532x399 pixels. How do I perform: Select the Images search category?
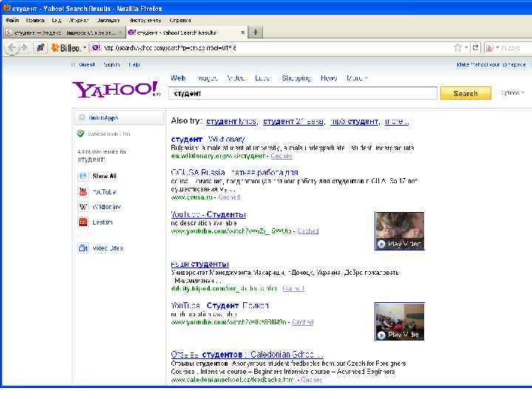(208, 78)
